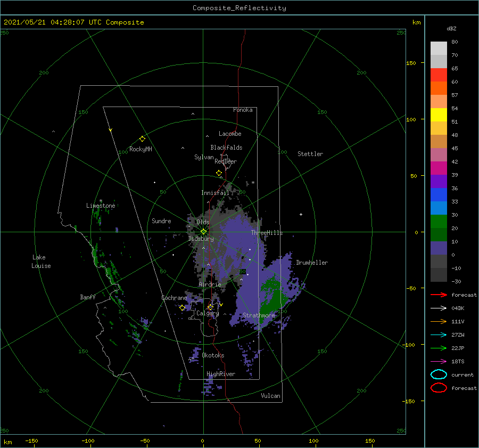The height and width of the screenshot is (448, 479).
Task: Click the yellow radar-center diamond near Olds
Action: pos(203,232)
